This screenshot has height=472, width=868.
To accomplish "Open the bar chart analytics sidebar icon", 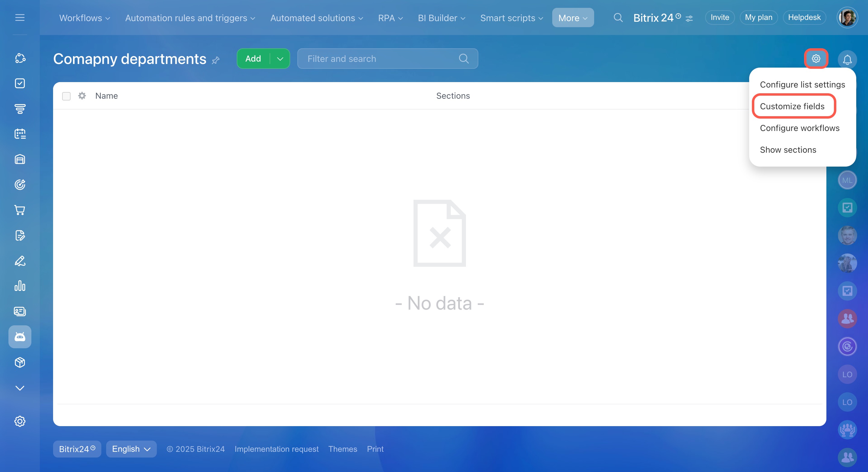I will pos(20,286).
